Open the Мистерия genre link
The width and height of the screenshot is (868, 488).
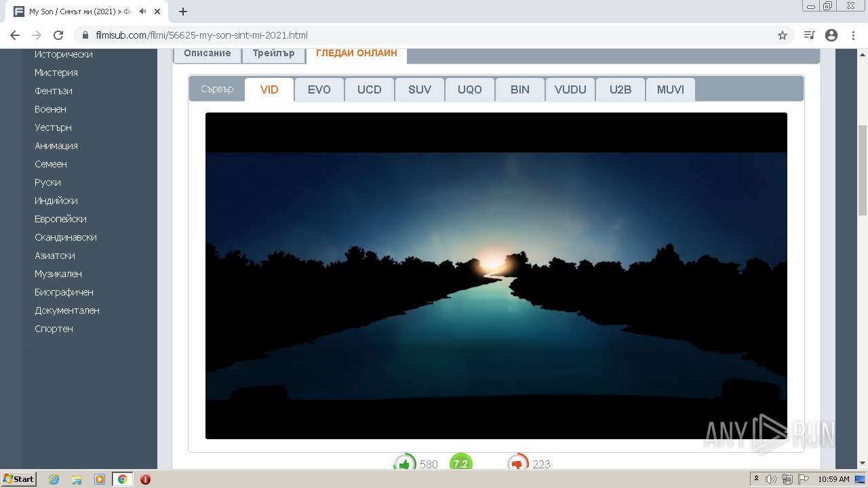(56, 73)
